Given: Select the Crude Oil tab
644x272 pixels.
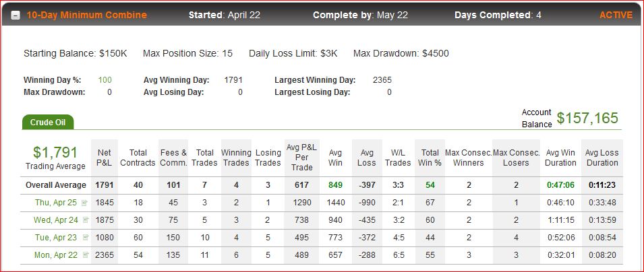Looking at the screenshot, I should [x=48, y=123].
